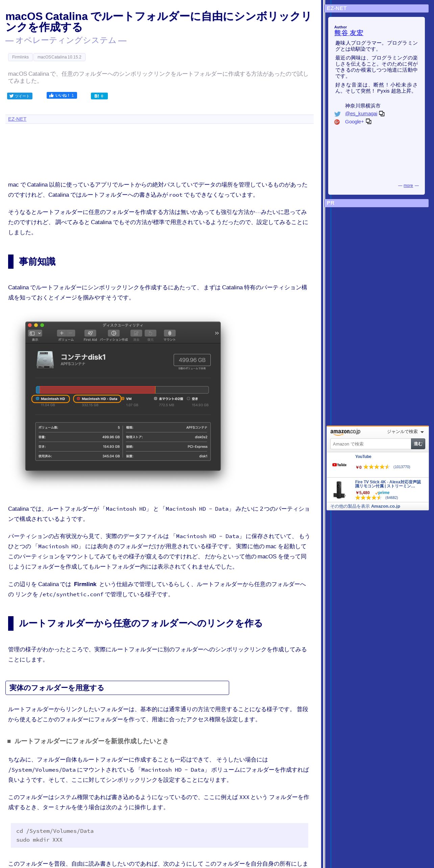Click the 実体のフォルダーを用意する subheading box

pos(117,688)
